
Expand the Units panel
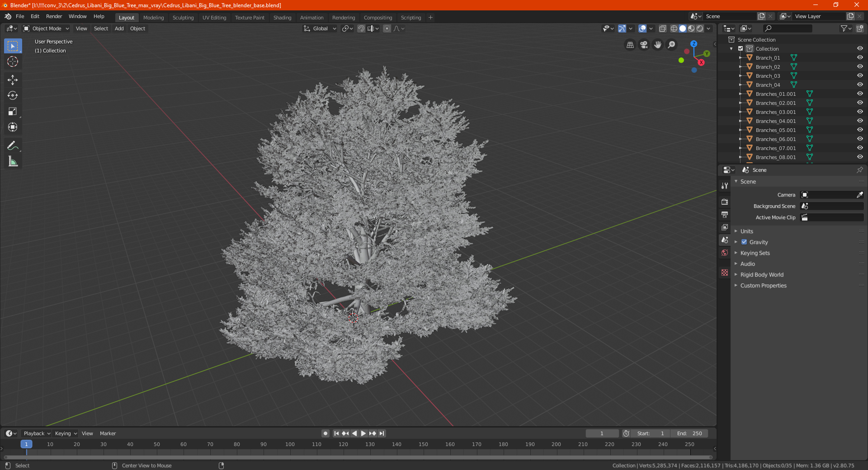tap(747, 231)
